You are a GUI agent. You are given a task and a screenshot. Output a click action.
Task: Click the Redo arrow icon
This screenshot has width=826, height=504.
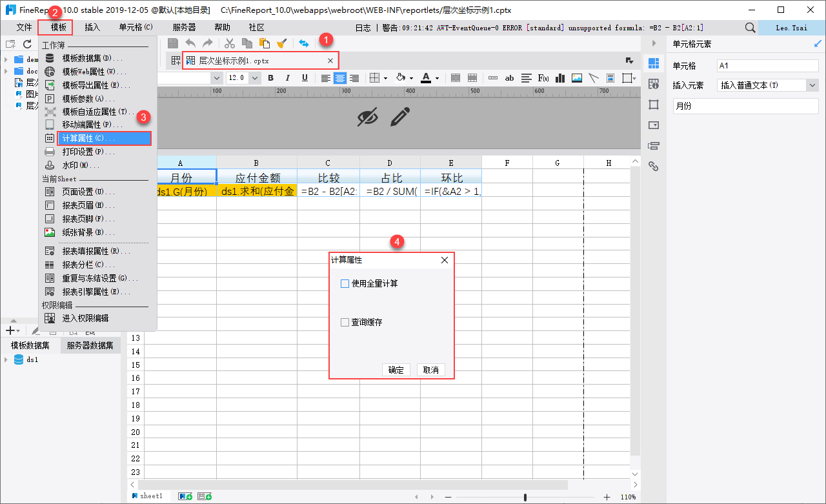pos(207,43)
